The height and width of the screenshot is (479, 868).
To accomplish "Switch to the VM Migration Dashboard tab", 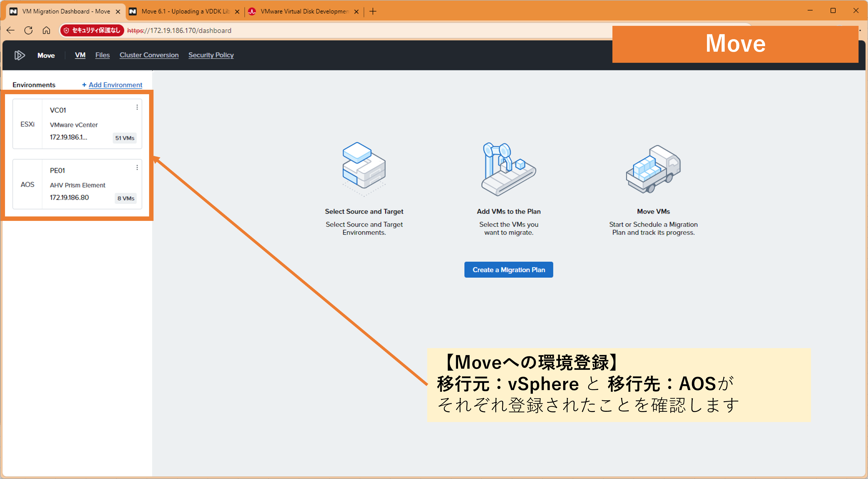I will tap(66, 11).
